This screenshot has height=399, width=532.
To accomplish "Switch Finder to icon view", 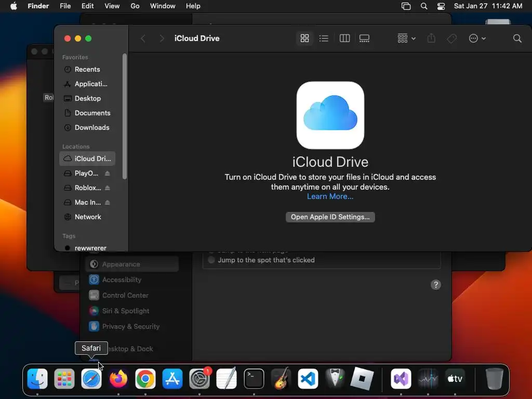I will coord(304,38).
